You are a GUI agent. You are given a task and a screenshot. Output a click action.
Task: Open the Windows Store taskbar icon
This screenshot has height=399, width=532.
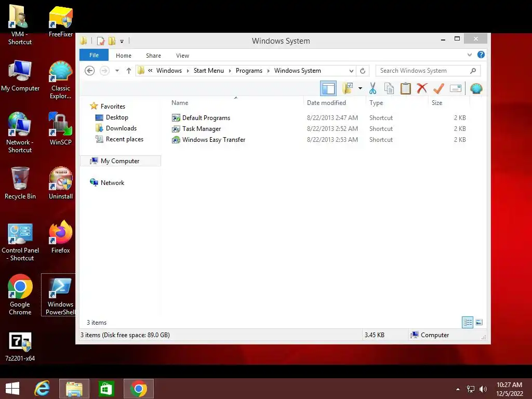[x=106, y=389]
